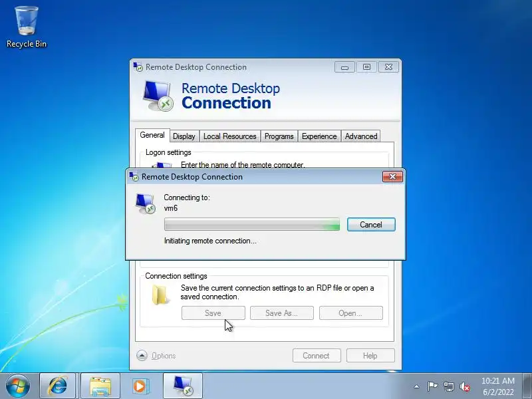532x399 pixels.
Task: Launch Internet Explorer from the taskbar
Action: click(x=57, y=386)
